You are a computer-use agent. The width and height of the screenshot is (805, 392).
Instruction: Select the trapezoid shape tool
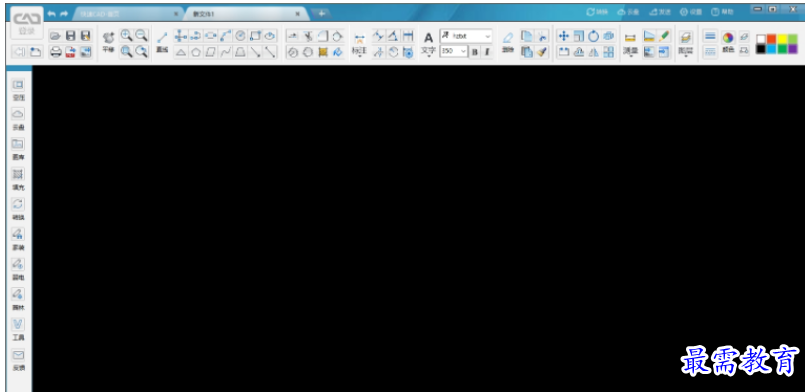pos(240,52)
